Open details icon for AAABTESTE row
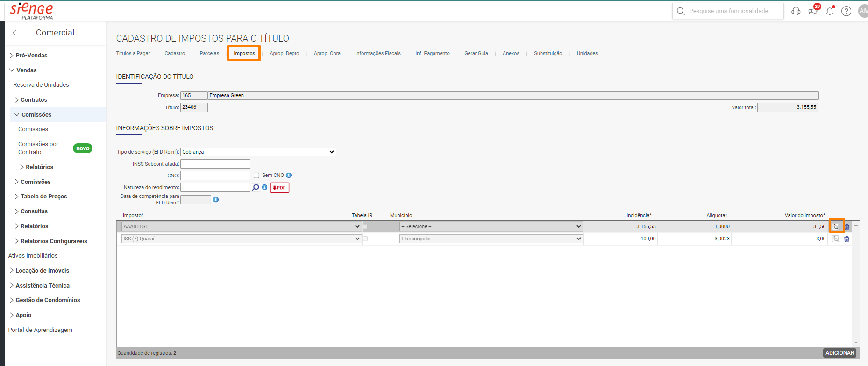The height and width of the screenshot is (366, 868). (835, 226)
